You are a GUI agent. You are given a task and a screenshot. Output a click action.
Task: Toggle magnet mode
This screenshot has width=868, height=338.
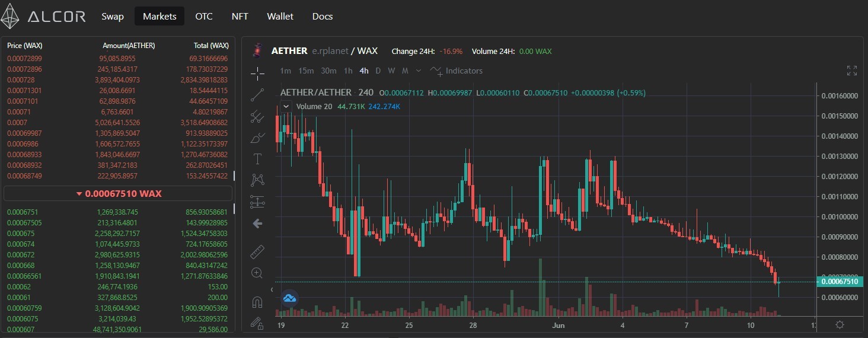(x=257, y=302)
